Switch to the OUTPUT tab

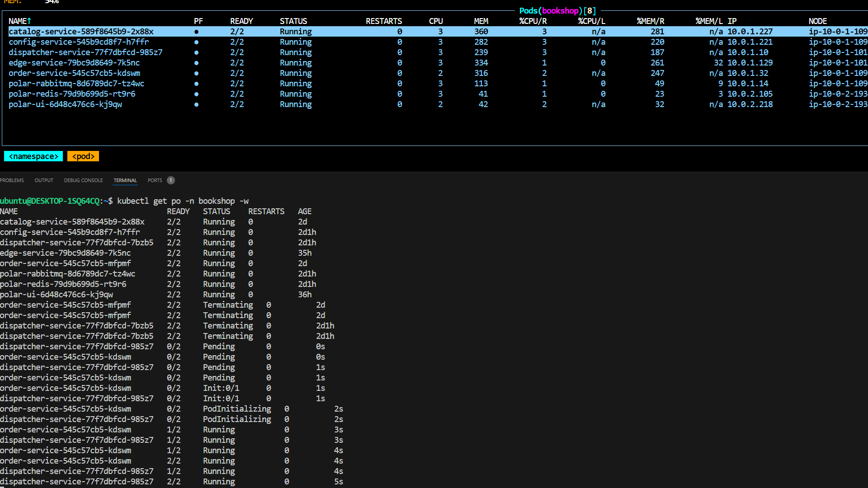click(x=44, y=180)
